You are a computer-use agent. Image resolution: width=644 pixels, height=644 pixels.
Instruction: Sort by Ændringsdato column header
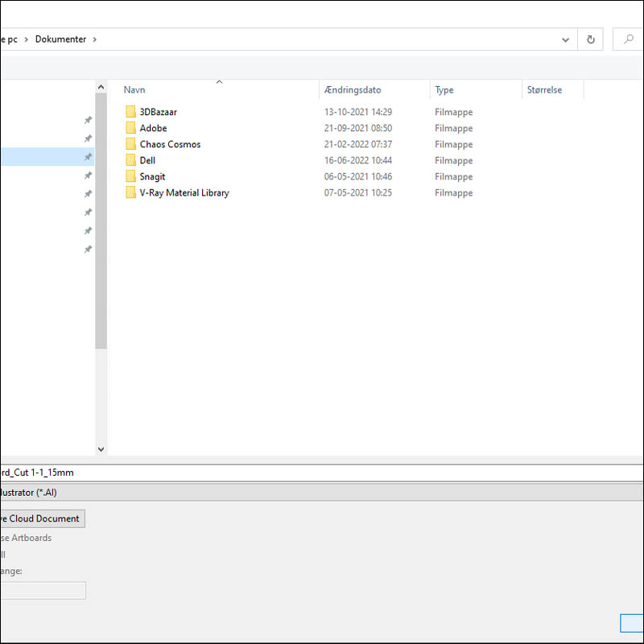(353, 89)
